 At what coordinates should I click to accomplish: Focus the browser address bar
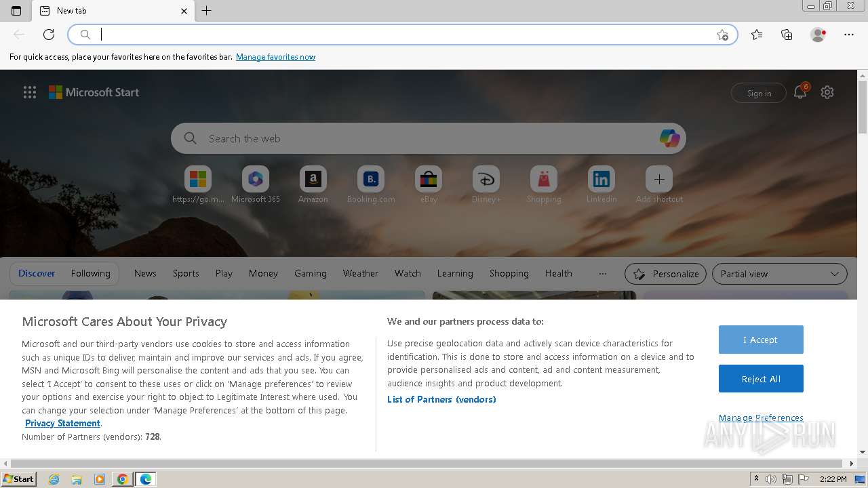click(x=403, y=35)
